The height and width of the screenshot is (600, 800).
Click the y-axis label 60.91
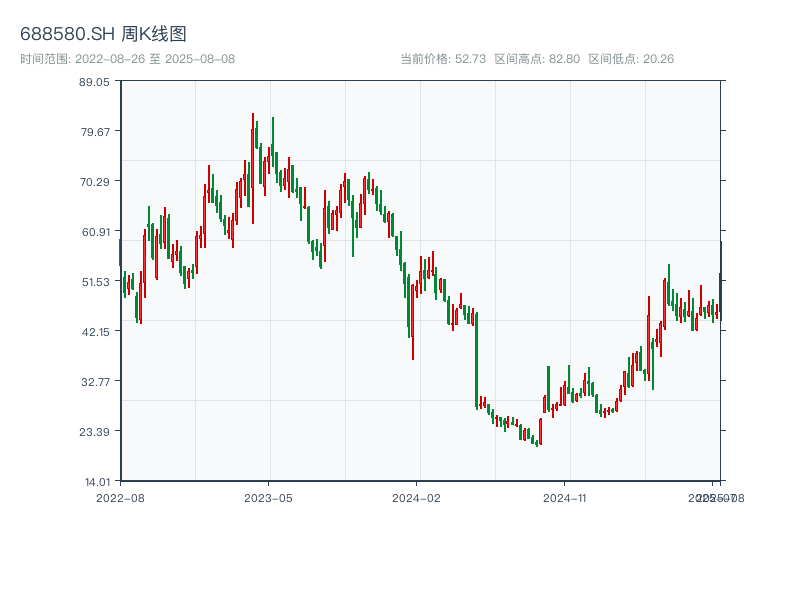coord(96,232)
